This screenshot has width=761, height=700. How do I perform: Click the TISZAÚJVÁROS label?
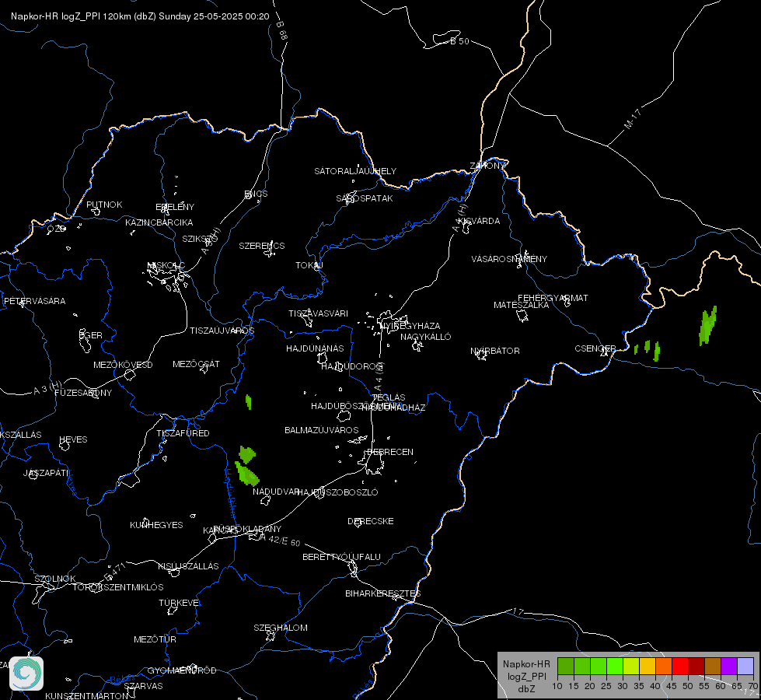(x=222, y=331)
